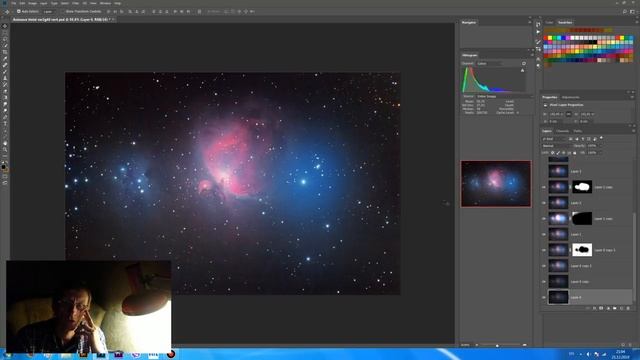Click the create new group folder icon
This screenshot has width=640, height=360.
pos(615,309)
